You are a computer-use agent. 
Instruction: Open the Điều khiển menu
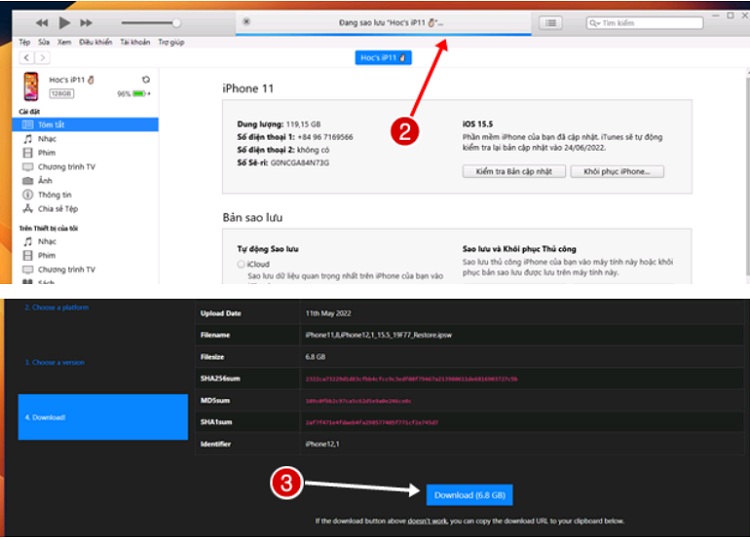[x=96, y=42]
